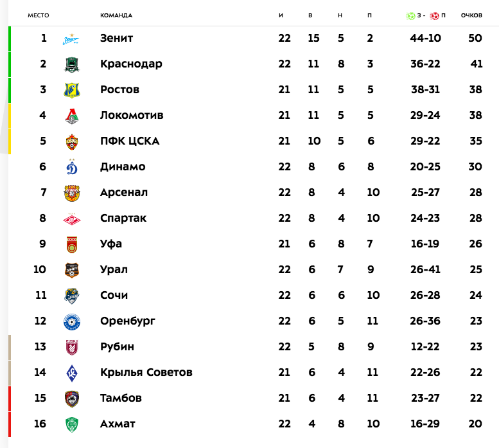Click green goals-scored ball icon in header
The image size is (499, 448).
pyautogui.click(x=411, y=15)
